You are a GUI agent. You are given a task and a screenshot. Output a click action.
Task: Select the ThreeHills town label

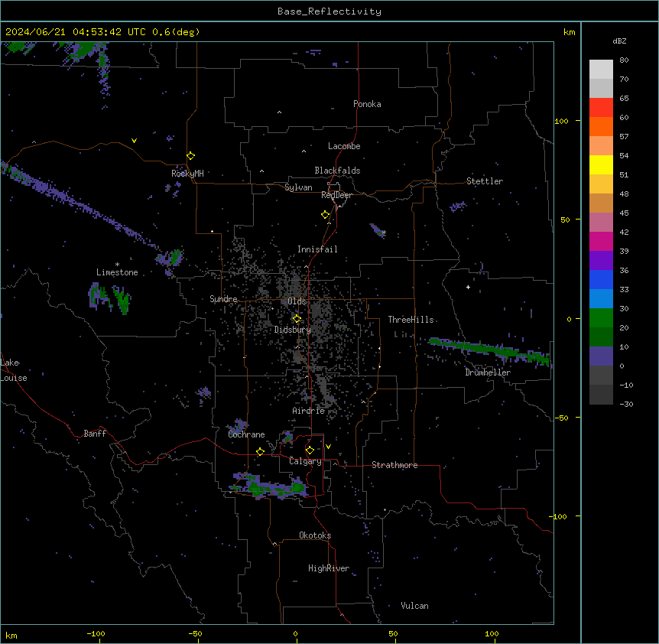pyautogui.click(x=411, y=320)
